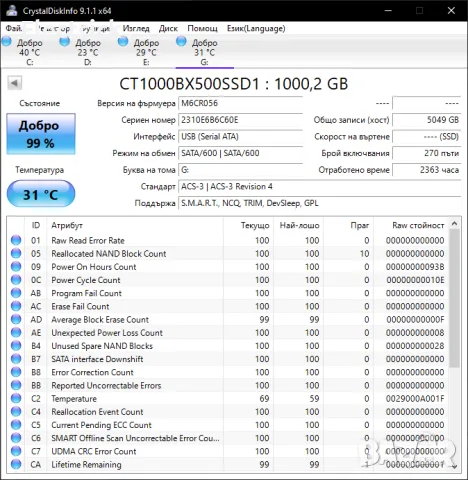
Task: Click the Добро 99 % health status button
Action: (41, 134)
